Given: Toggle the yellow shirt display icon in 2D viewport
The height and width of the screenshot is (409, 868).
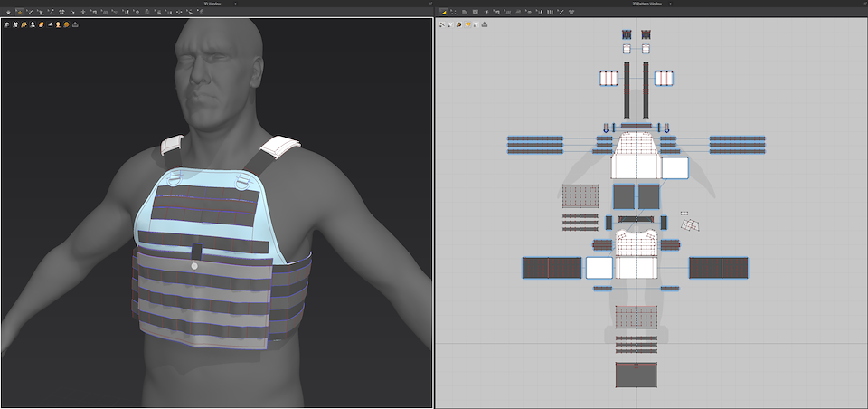Looking at the screenshot, I should coord(467,24).
